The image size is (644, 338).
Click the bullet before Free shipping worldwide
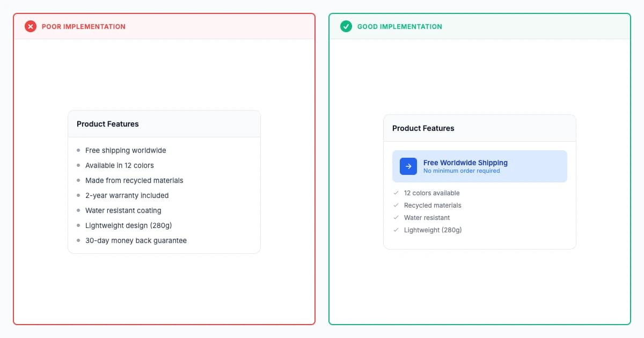78,150
